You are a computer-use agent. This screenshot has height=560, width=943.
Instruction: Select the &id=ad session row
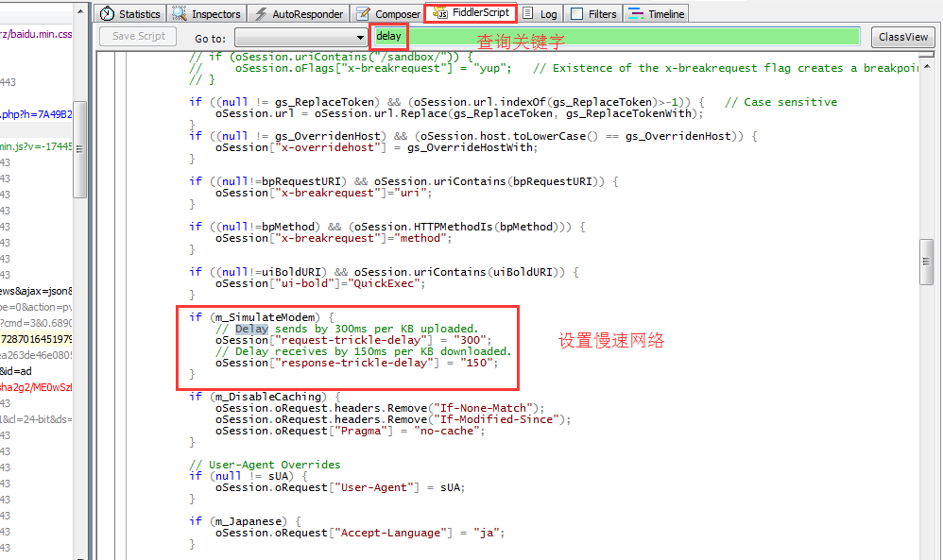[x=36, y=371]
